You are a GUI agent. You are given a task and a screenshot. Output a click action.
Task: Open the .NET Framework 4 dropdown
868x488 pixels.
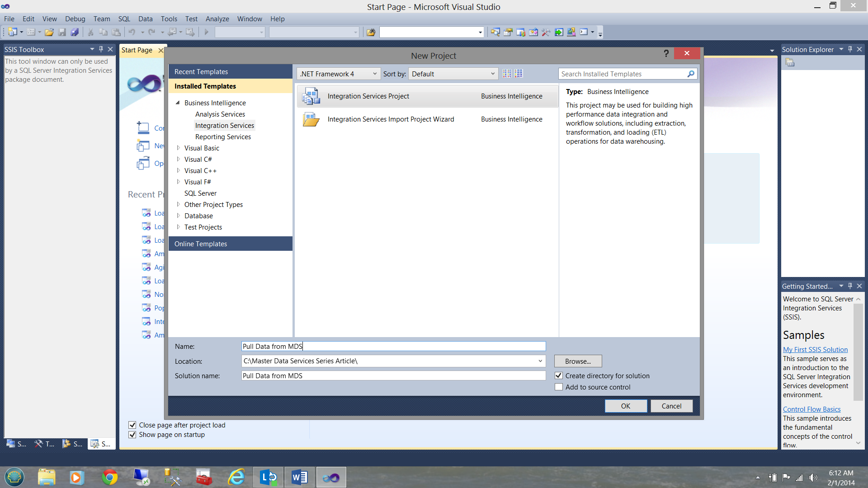pyautogui.click(x=338, y=74)
